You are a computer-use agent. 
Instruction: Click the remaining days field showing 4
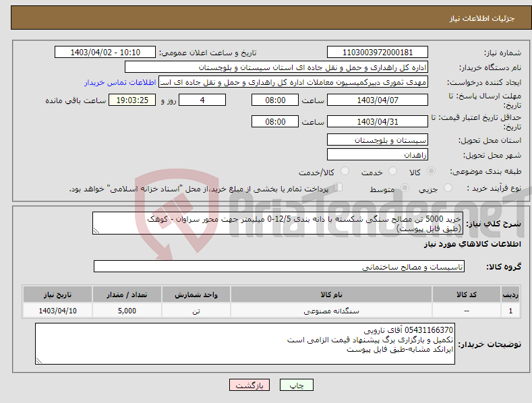click(x=202, y=100)
